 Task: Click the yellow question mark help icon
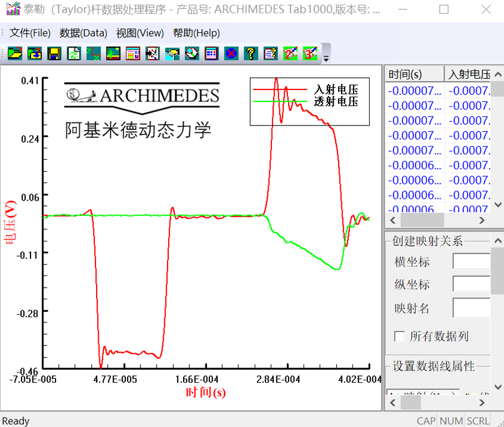coord(251,53)
